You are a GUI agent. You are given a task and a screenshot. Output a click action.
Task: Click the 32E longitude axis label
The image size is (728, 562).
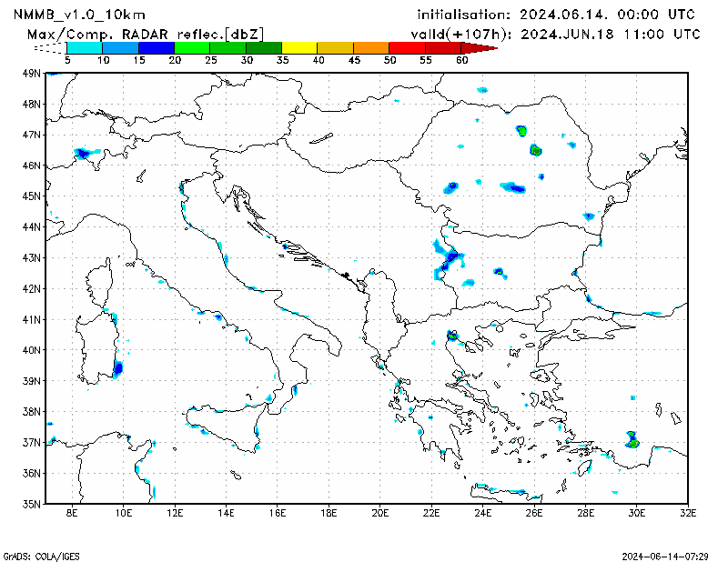tap(689, 514)
